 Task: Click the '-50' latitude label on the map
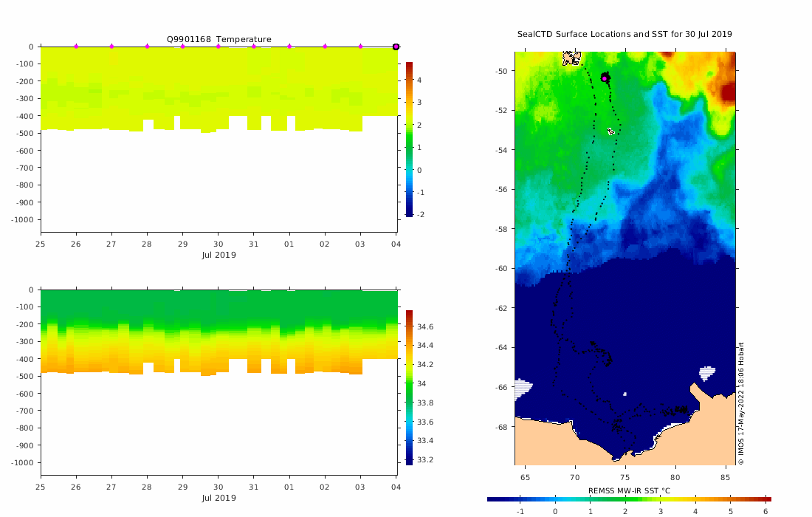click(x=502, y=71)
